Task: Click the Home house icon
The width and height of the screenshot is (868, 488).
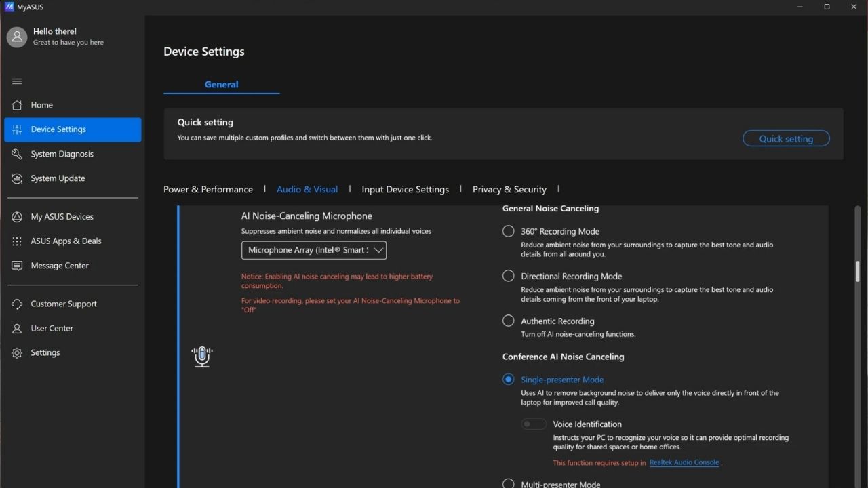Action: pyautogui.click(x=17, y=105)
